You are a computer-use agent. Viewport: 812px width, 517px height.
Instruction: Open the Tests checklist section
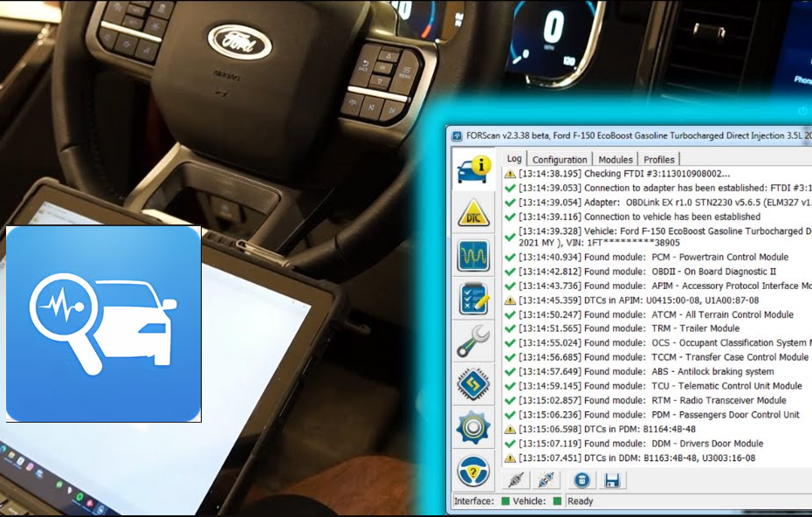click(x=473, y=299)
